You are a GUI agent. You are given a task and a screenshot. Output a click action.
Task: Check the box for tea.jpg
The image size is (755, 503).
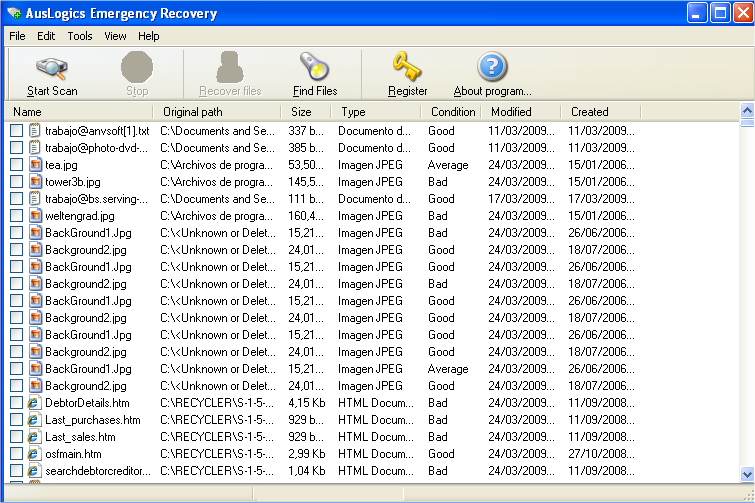(x=16, y=165)
